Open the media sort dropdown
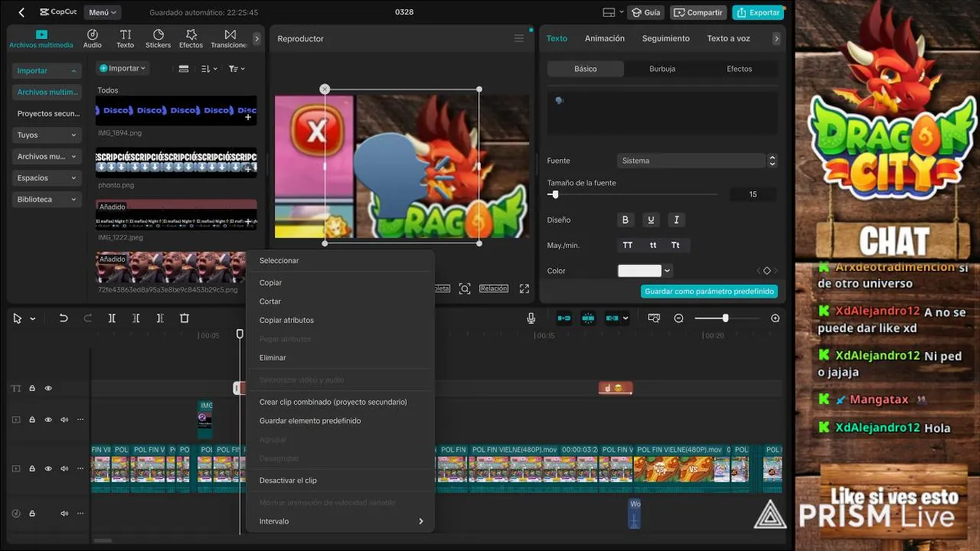This screenshot has width=980, height=551. 209,69
